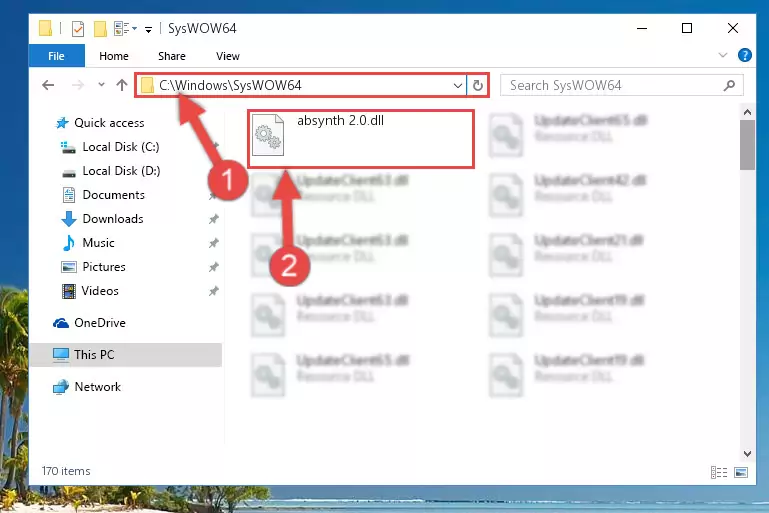Screen dimensions: 769x513
Task: Click the Music note icon
Action: click(x=69, y=243)
